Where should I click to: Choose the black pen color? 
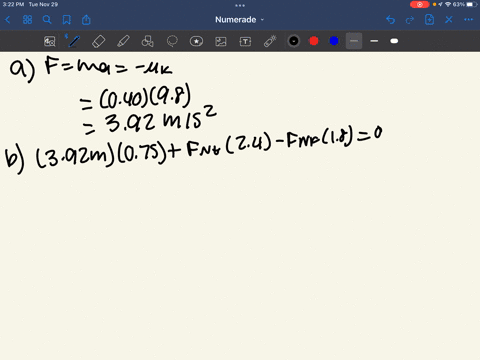pos(294,41)
